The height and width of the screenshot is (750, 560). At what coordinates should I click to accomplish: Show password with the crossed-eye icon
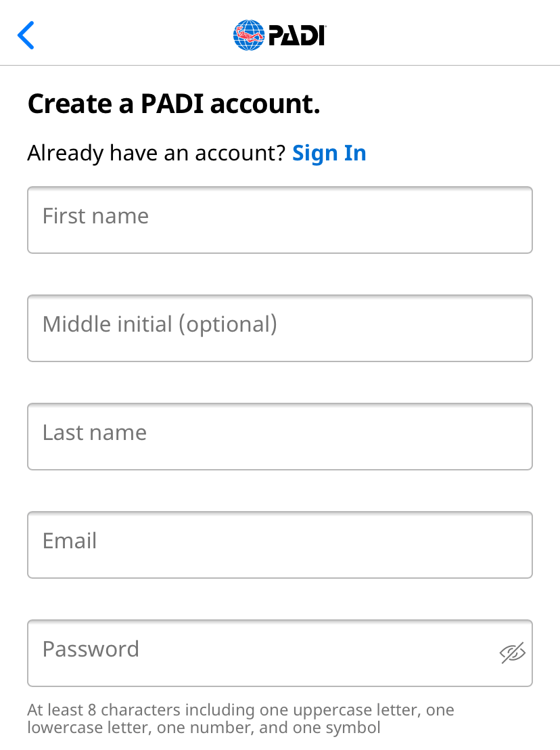512,653
